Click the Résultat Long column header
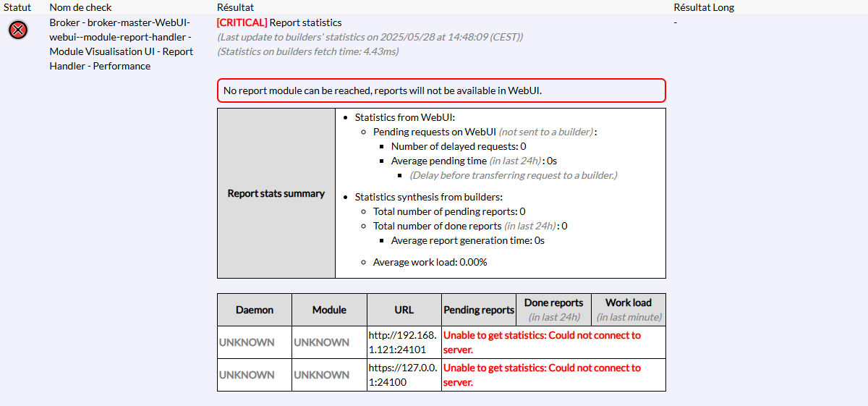The image size is (868, 406). point(704,7)
